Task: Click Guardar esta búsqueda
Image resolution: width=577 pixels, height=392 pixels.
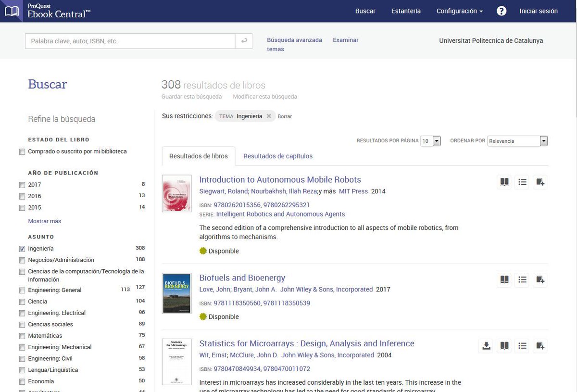Action: (x=192, y=97)
